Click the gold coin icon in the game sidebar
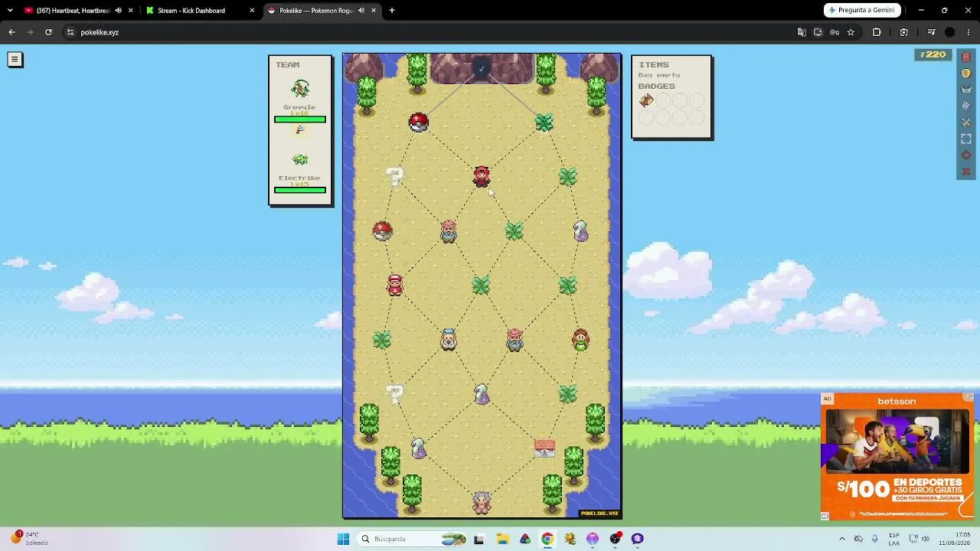980x551 pixels. [x=966, y=73]
